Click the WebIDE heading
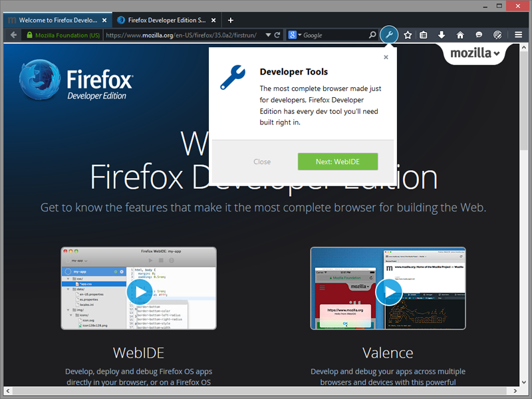Screen dimensions: 532x399 (x=138, y=353)
